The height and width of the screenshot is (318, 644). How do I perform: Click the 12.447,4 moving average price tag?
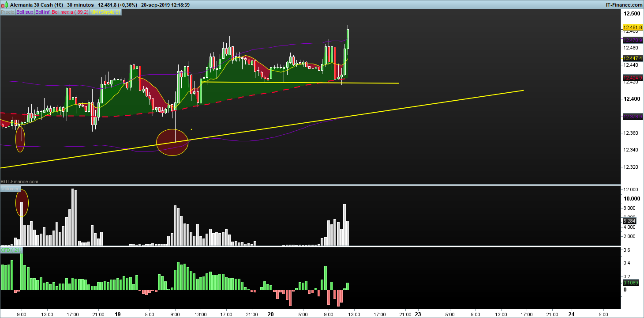(x=632, y=58)
